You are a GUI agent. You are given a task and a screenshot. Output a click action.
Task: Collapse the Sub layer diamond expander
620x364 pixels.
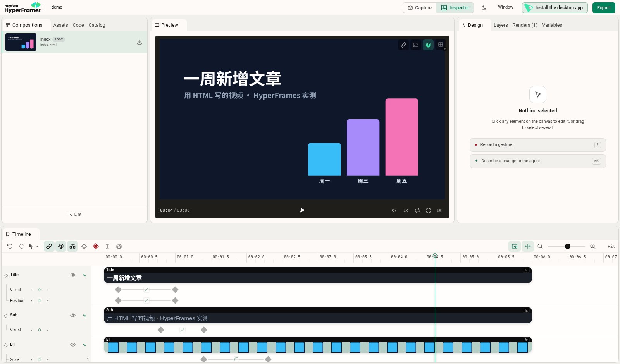point(6,316)
